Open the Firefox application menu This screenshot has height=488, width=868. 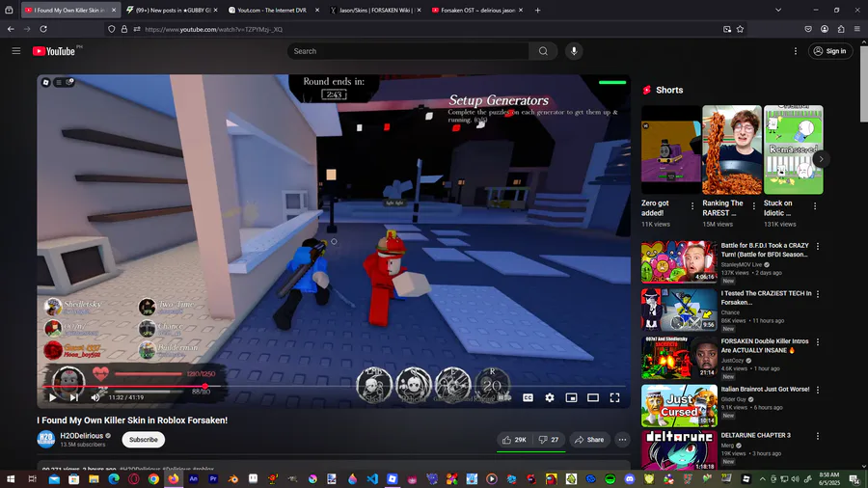tap(857, 29)
